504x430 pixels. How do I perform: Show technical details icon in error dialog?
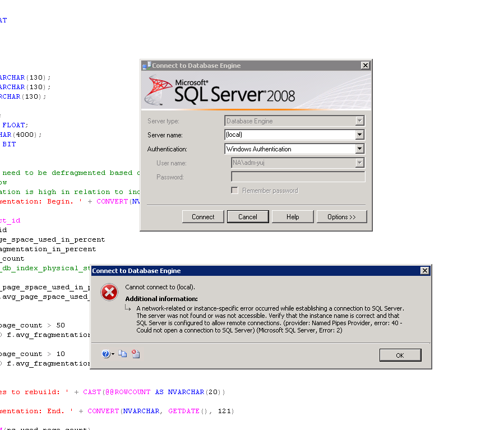pyautogui.click(x=136, y=354)
